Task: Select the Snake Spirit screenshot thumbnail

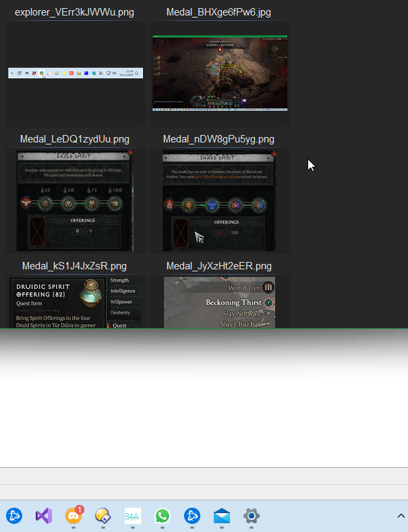Action: coord(219,201)
